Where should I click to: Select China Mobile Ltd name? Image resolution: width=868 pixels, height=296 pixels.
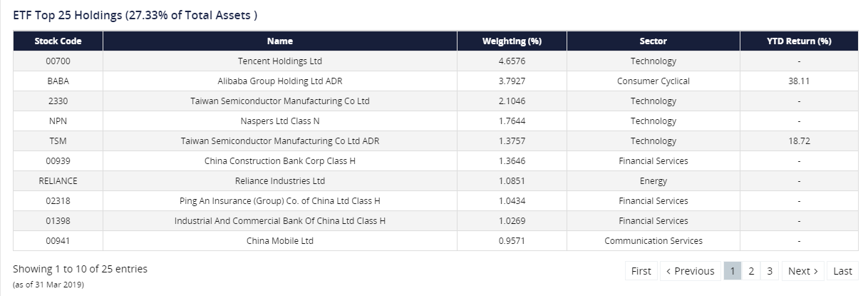tap(280, 241)
